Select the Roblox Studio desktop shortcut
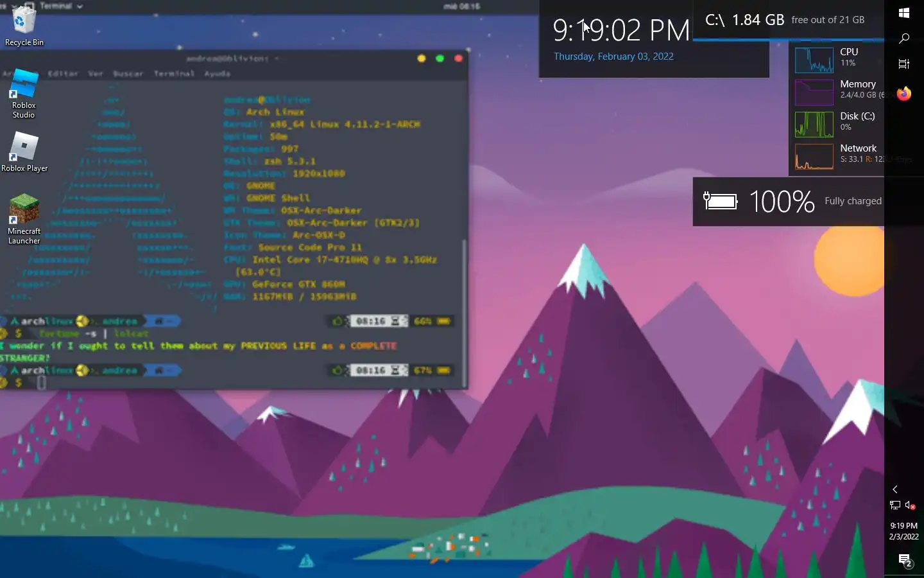This screenshot has width=924, height=578. [24, 94]
